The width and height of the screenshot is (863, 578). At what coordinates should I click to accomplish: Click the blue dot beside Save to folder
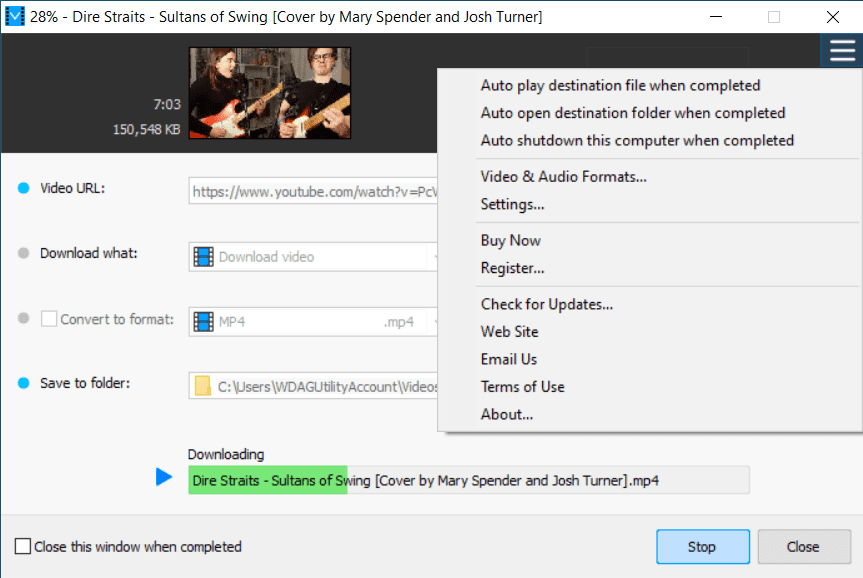[24, 383]
